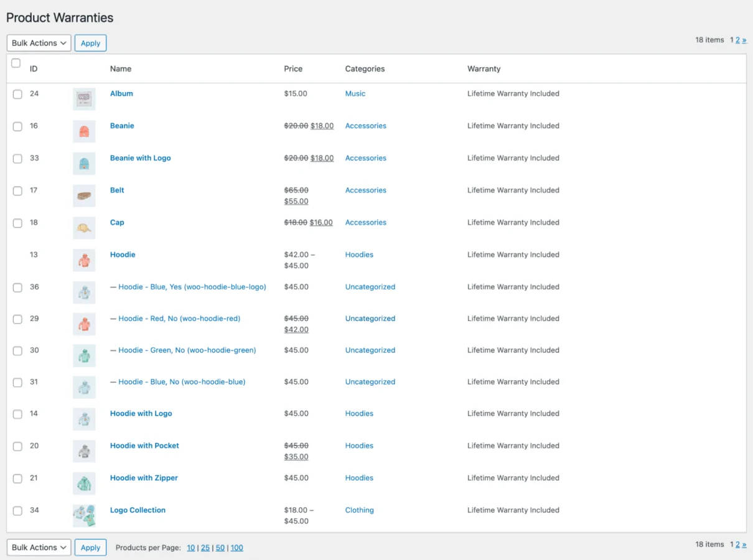Open the bottom Bulk Actions dropdown
This screenshot has width=753, height=560.
coord(39,548)
